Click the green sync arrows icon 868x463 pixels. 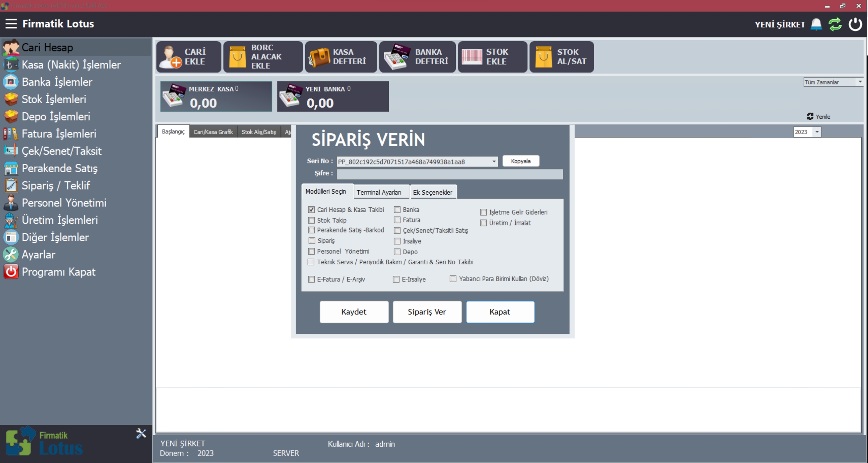pyautogui.click(x=835, y=24)
